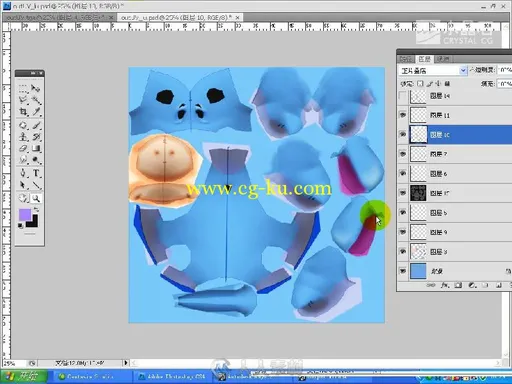
Task: Open toolbox collapse arrows in header
Action: 32,73
